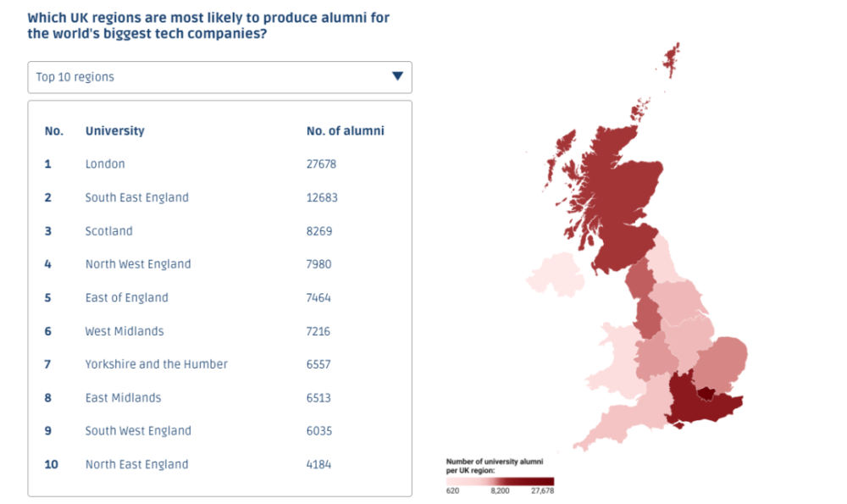
Task: Select the East of England entry
Action: point(126,298)
